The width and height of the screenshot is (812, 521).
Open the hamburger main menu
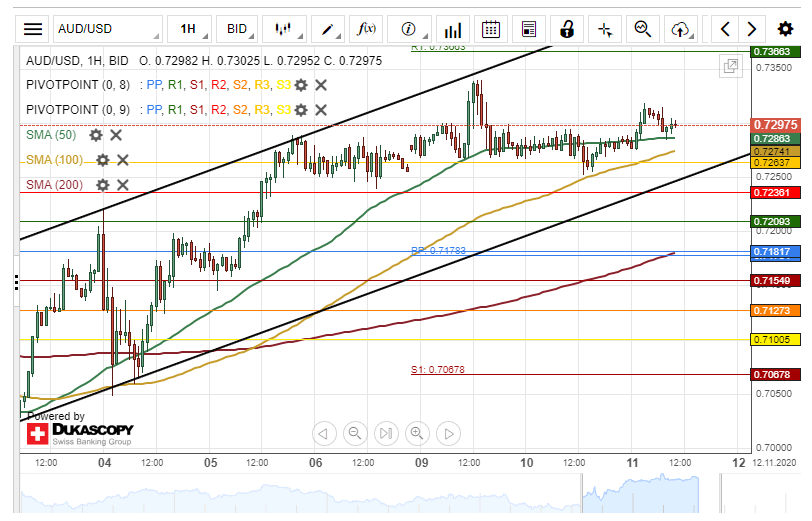point(33,29)
